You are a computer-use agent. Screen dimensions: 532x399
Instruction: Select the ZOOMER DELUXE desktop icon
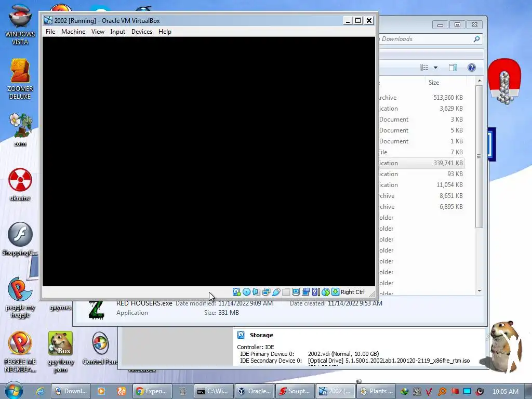[x=20, y=79]
